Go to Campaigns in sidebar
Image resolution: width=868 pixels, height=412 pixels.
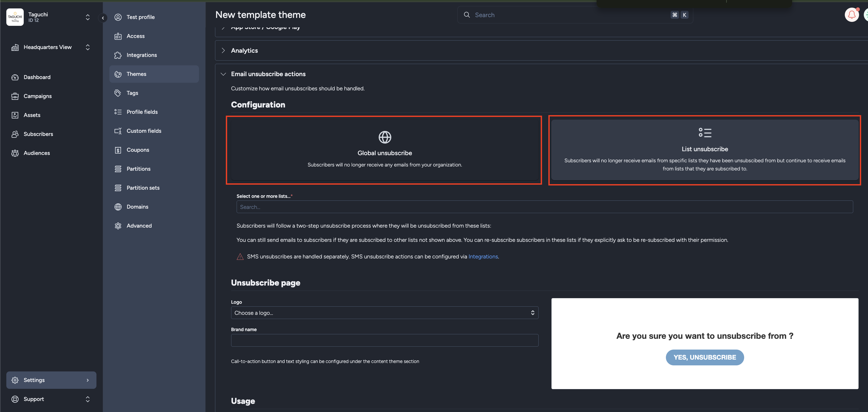(37, 96)
